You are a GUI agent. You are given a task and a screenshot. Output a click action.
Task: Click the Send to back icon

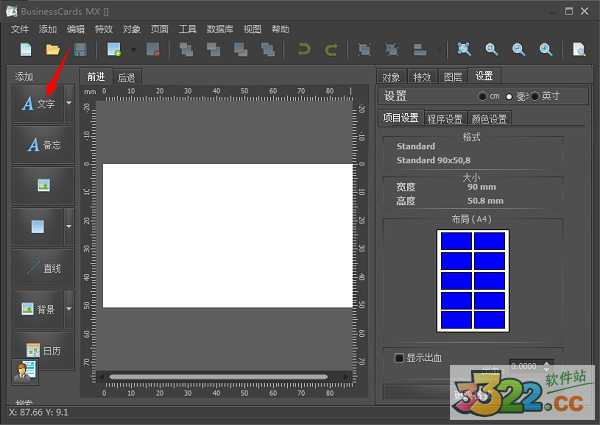click(x=268, y=50)
